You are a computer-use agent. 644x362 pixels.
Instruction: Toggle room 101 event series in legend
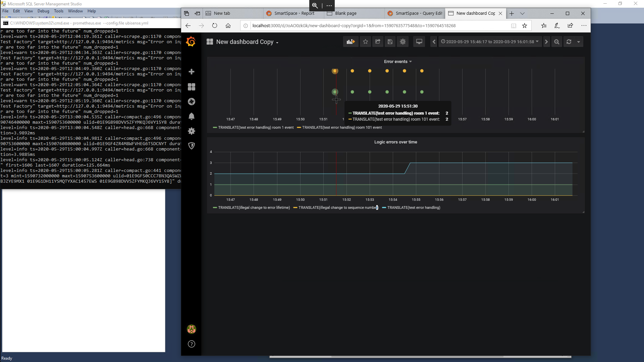(342, 127)
